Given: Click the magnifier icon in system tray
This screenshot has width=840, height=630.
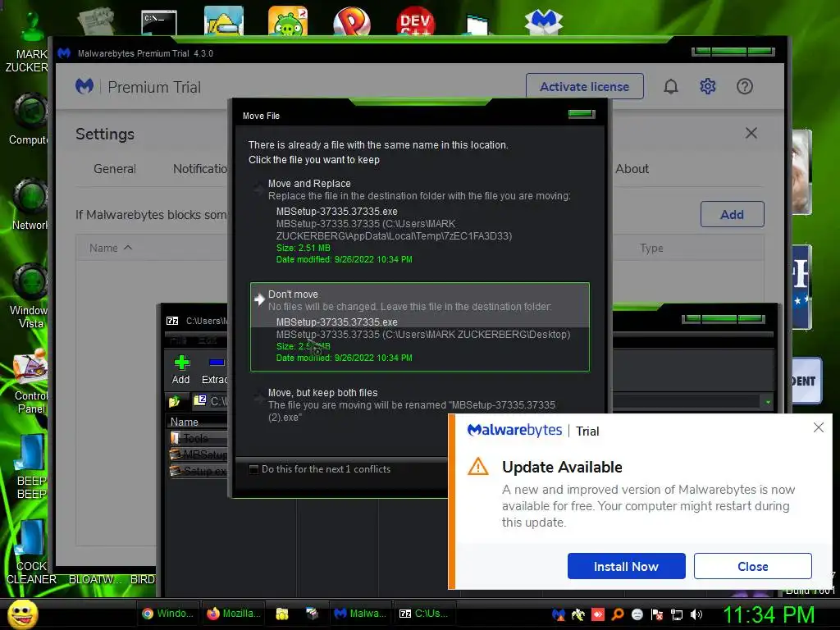Looking at the screenshot, I should pos(617,614).
